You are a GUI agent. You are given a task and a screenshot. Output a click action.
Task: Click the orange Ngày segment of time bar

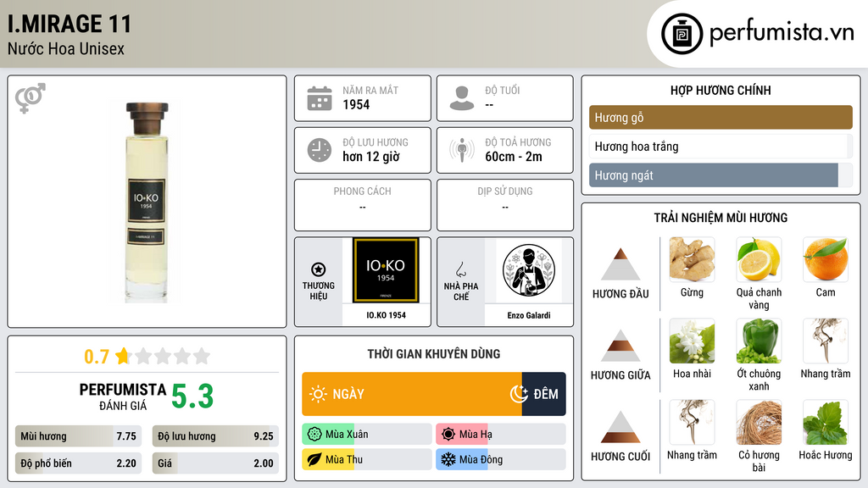pos(412,394)
